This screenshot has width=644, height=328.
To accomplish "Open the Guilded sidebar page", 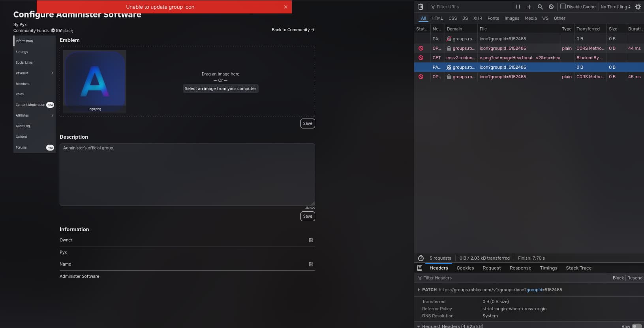I will pos(34,137).
